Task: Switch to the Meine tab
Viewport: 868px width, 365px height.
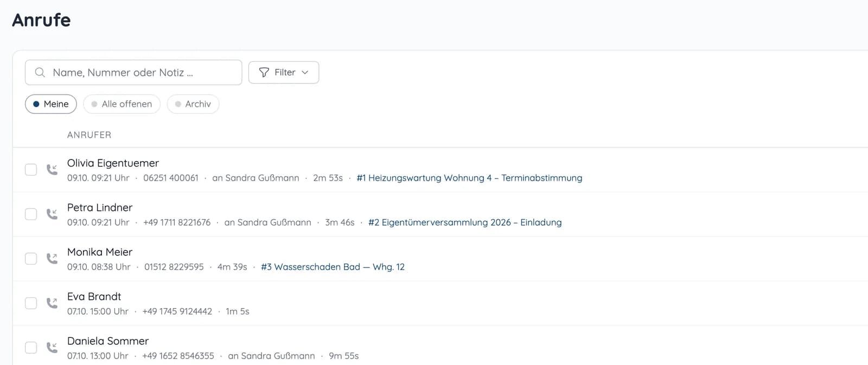Action: coord(51,104)
